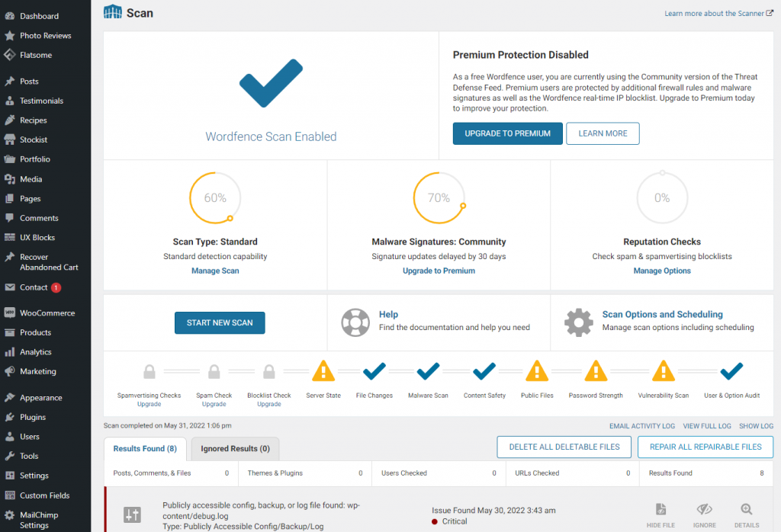Click the Scan Options gear icon
The image size is (781, 532).
pos(578,322)
